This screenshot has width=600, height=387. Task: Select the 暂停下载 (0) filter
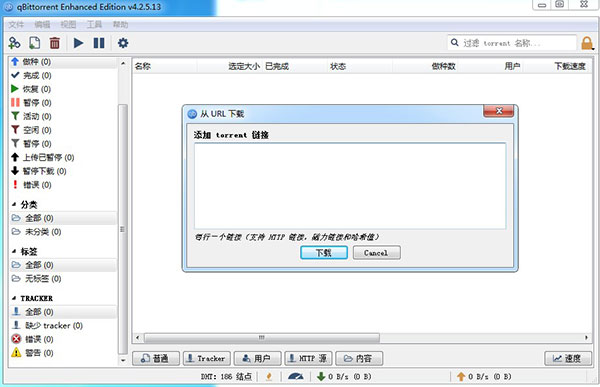click(x=63, y=171)
